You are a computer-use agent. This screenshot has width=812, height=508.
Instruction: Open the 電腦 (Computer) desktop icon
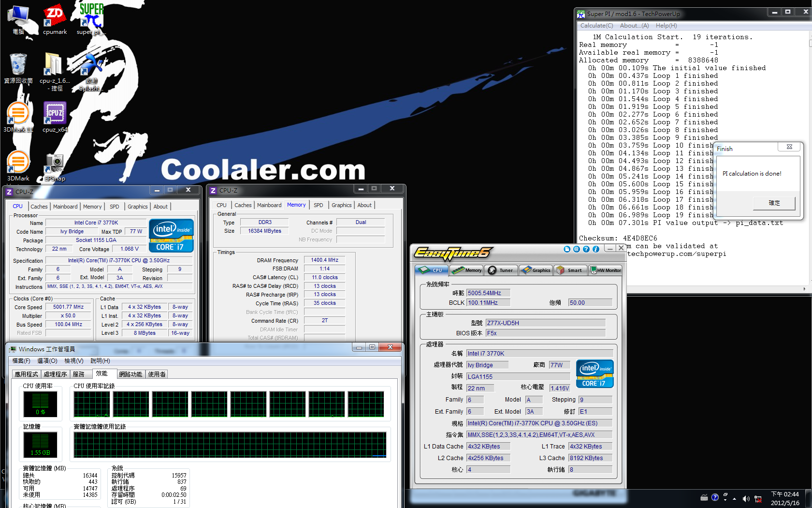pos(18,19)
